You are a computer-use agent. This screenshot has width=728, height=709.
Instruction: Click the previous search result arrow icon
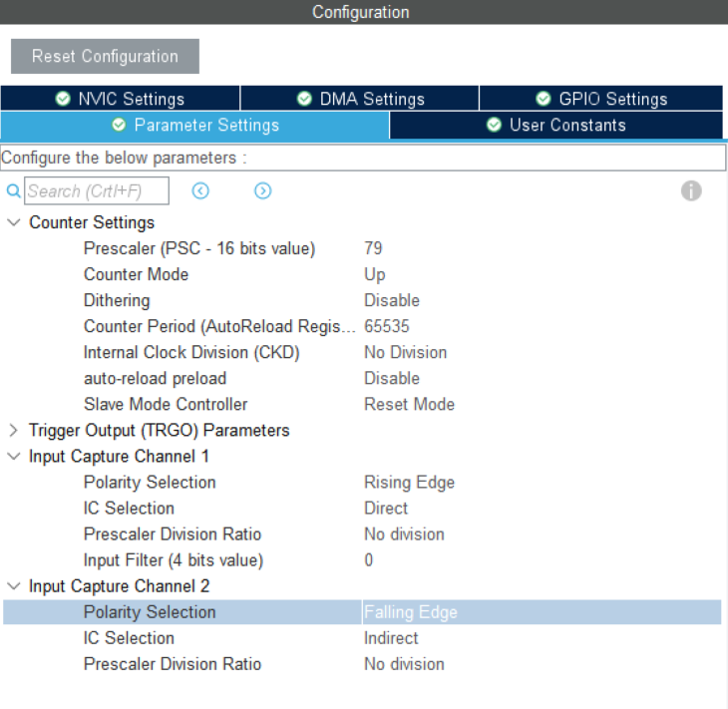click(200, 190)
